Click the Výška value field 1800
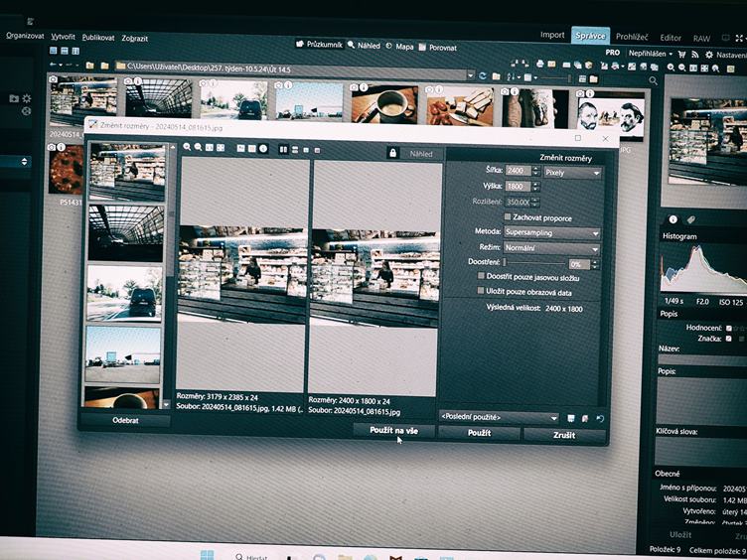747x560 pixels. click(x=518, y=187)
